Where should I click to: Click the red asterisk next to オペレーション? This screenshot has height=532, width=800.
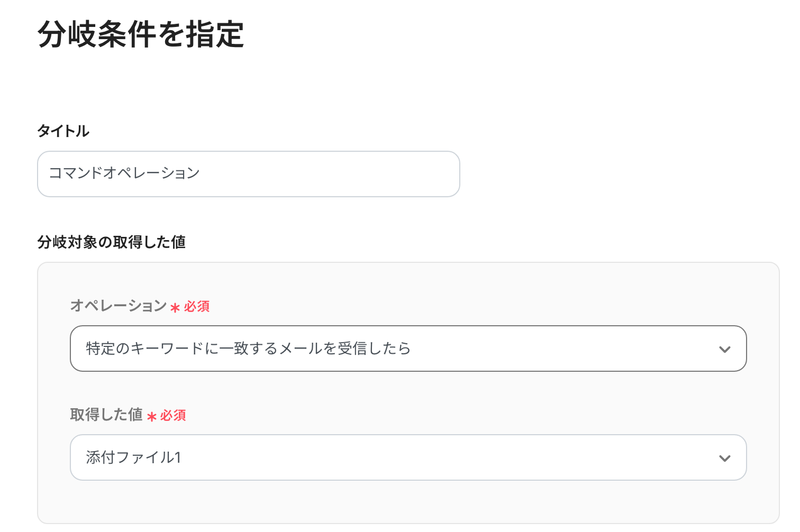[175, 308]
